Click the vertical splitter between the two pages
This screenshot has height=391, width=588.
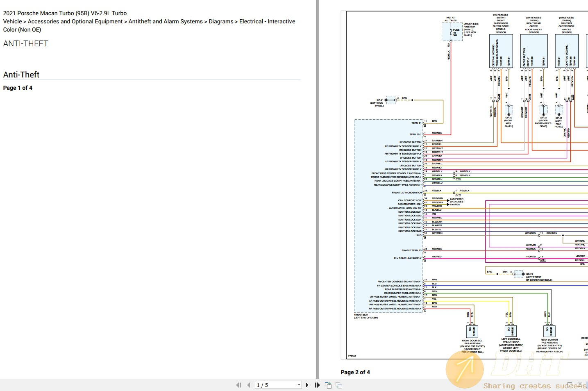click(318, 189)
